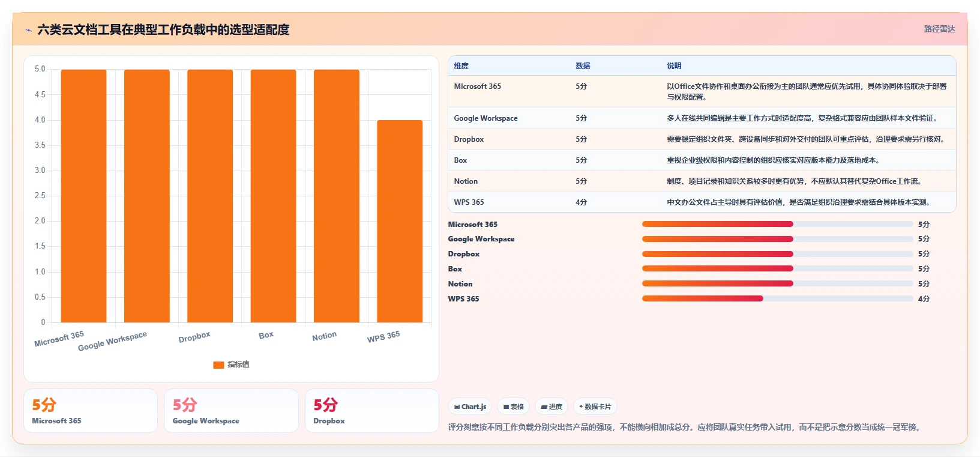Click the Notion description starting with 制度、项目记录
The width and height of the screenshot is (980, 457).
[x=796, y=181]
